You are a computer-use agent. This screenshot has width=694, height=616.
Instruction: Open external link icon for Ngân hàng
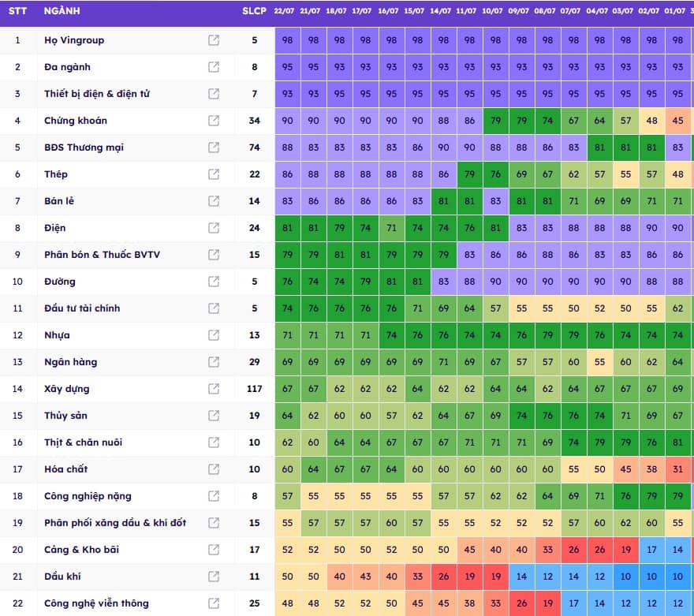214,361
